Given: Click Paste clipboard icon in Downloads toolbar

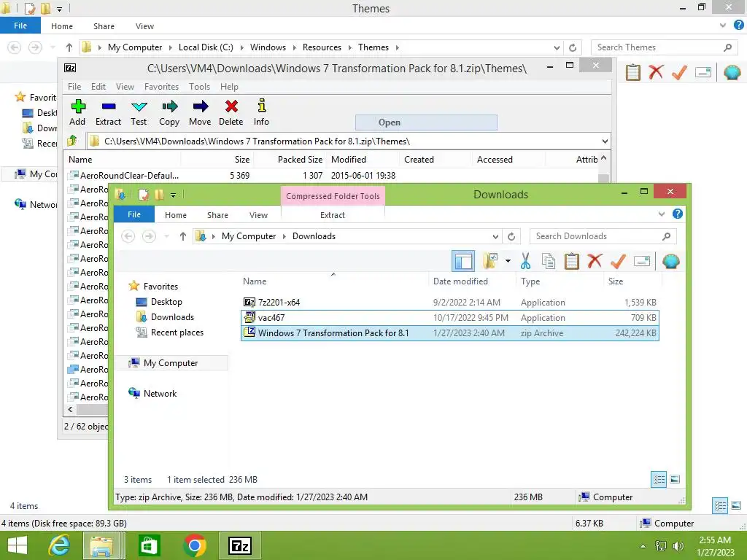Looking at the screenshot, I should click(x=572, y=261).
